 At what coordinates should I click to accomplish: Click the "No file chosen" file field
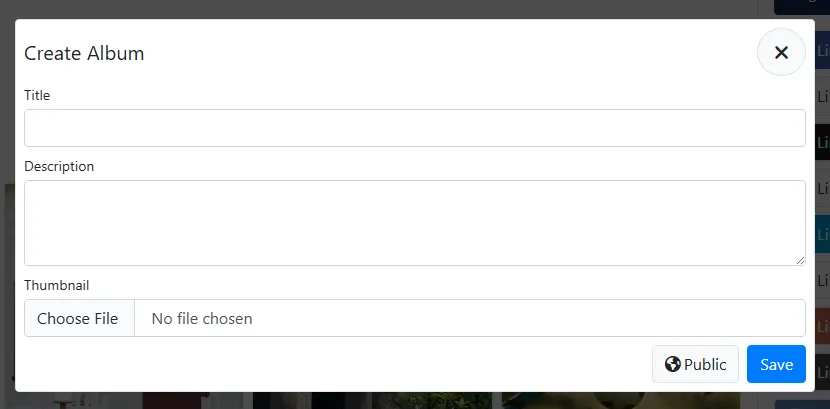coord(470,318)
